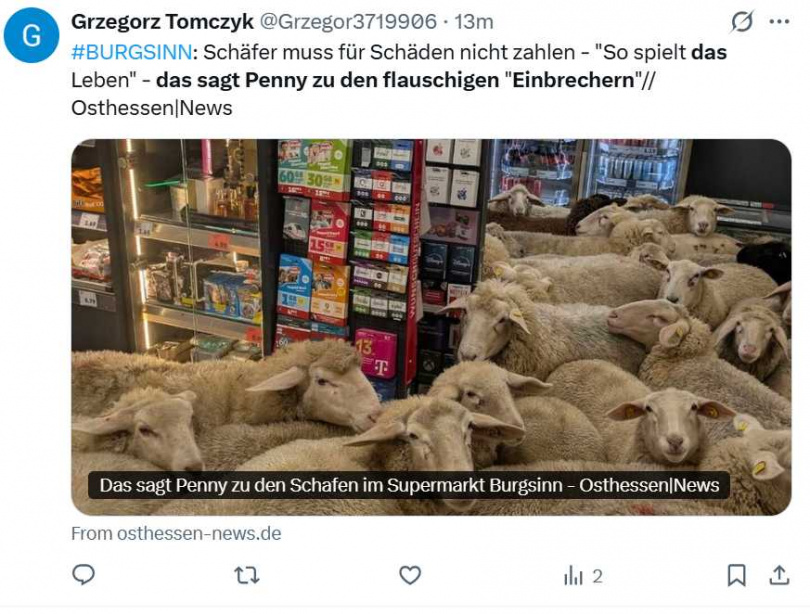Viewport: 810px width, 614px height.
Task: Repost this tweet using retweet icon
Action: pos(246,575)
